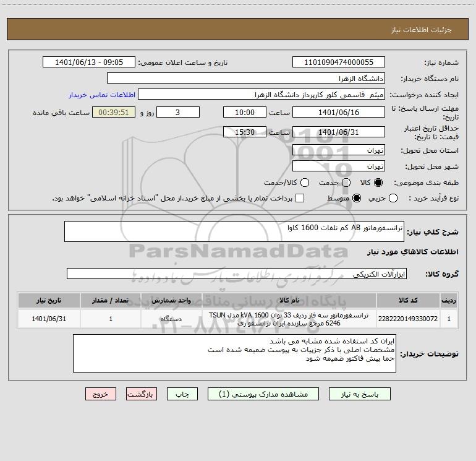
Task: Choose متوسط purchase process radio
Action: coord(357,198)
